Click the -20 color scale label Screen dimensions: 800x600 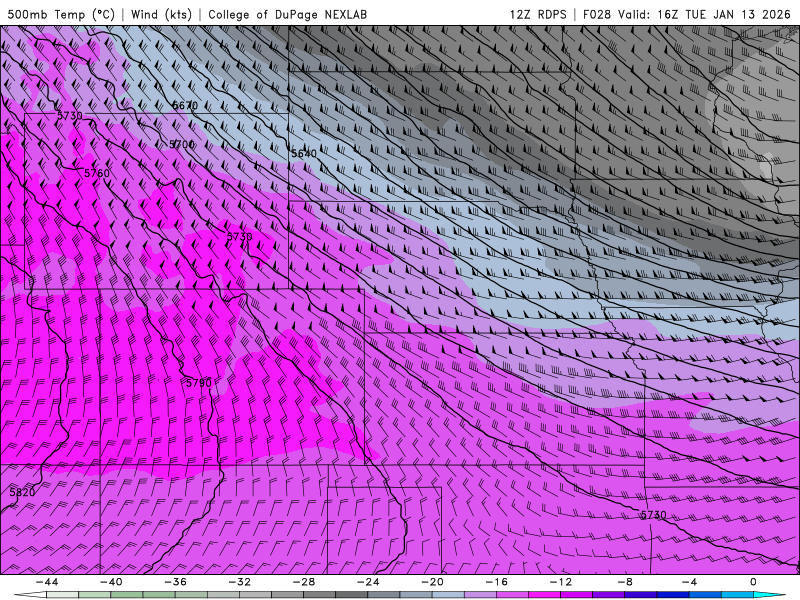click(x=432, y=582)
